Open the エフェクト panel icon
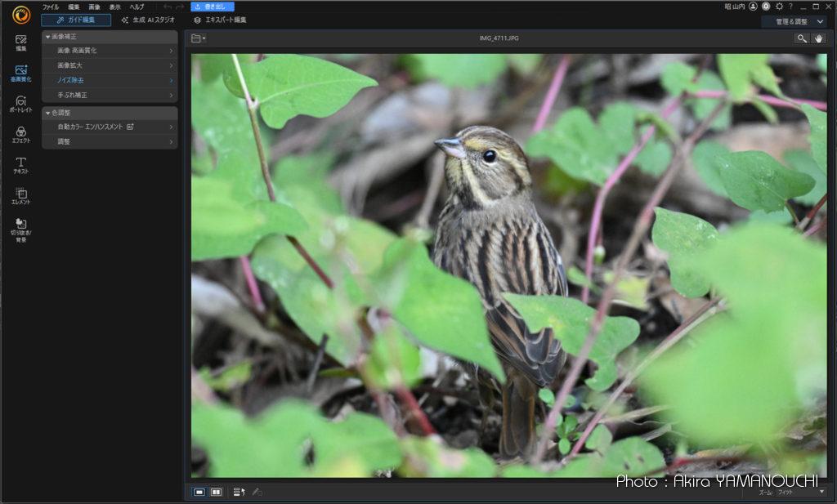 [x=21, y=135]
